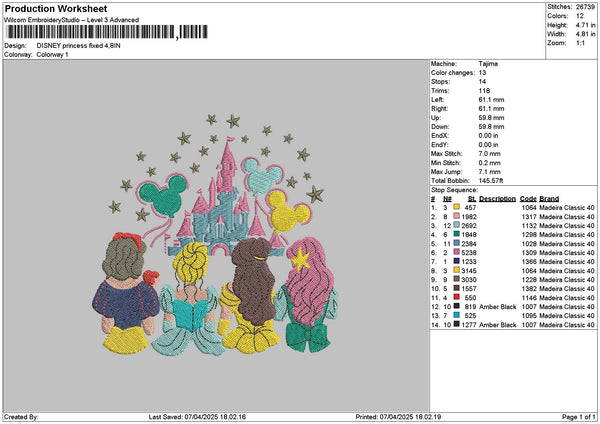The height and width of the screenshot is (424, 600).
Task: Click the yellow swatch beside 457 stitches
Action: click(457, 207)
